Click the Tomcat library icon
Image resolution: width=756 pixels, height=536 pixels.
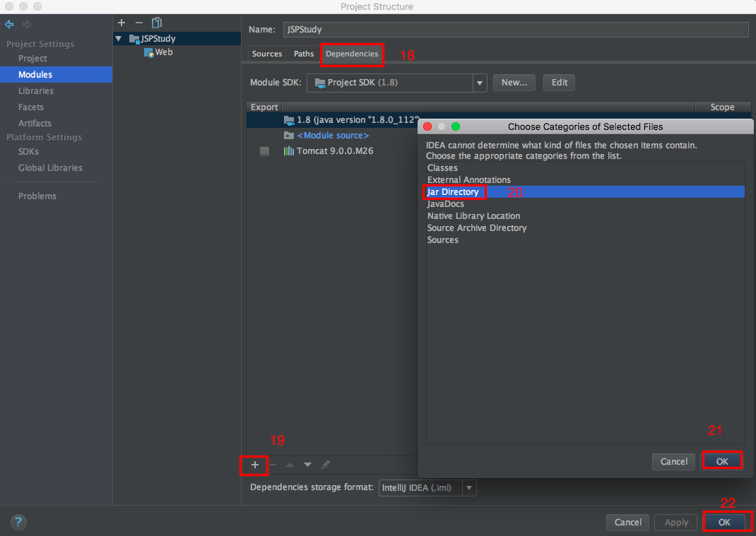pyautogui.click(x=289, y=151)
